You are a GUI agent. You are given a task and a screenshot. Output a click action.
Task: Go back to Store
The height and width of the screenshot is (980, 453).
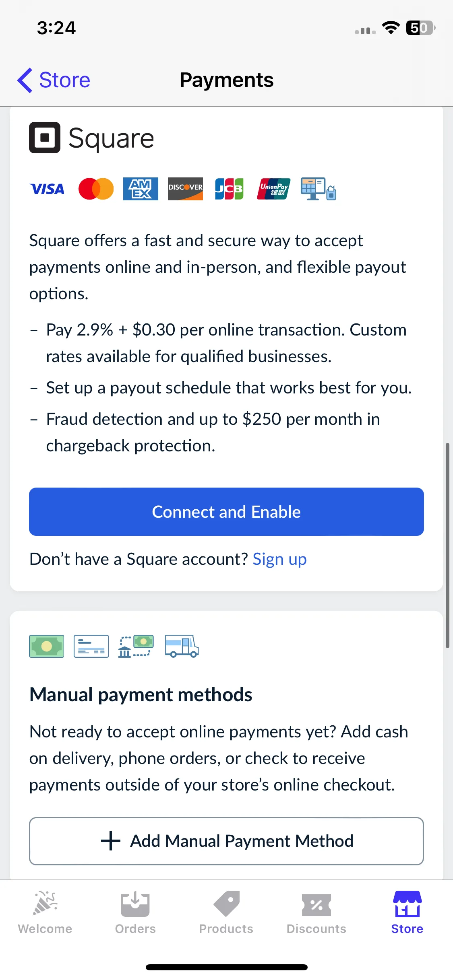[x=54, y=80]
